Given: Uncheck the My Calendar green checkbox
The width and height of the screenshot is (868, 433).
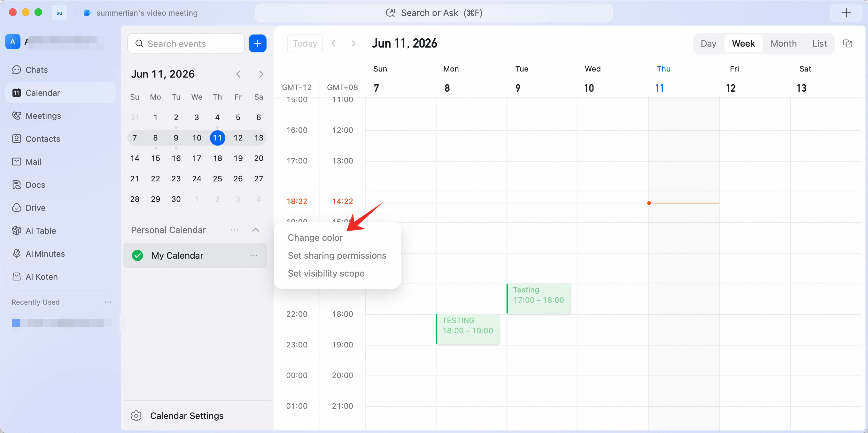Looking at the screenshot, I should coord(137,255).
